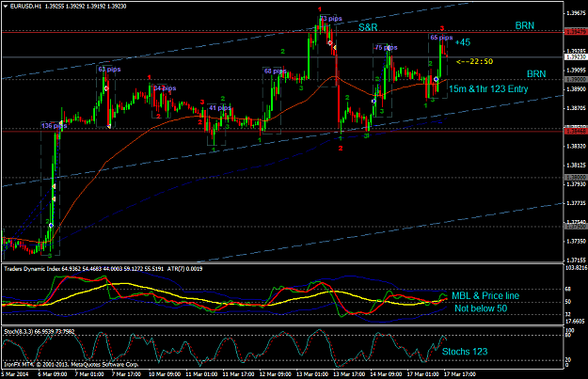Click the '7 Mar 17:00' time axis label
The width and height of the screenshot is (588, 379).
[126, 374]
